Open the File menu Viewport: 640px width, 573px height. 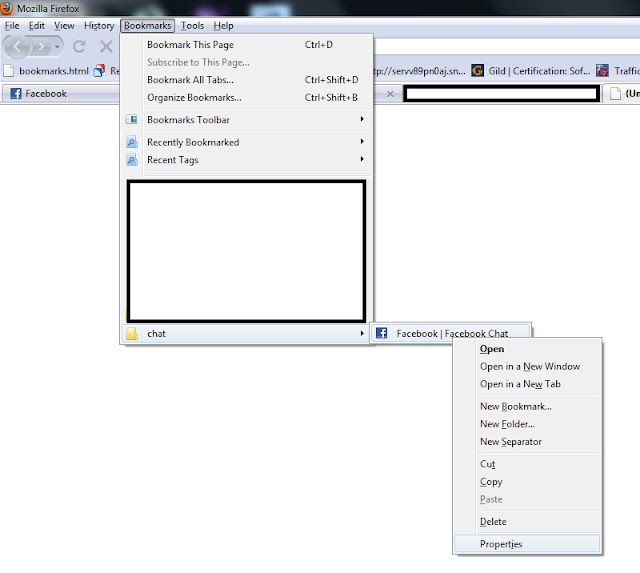pyautogui.click(x=12, y=26)
